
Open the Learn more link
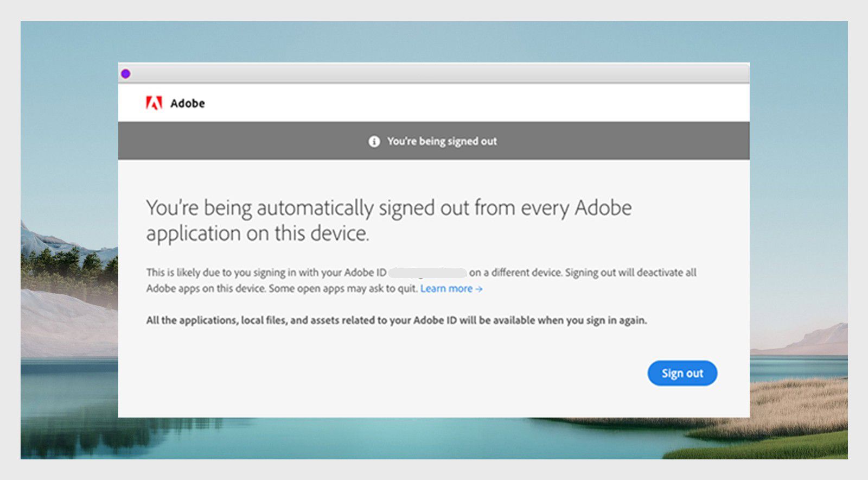tap(446, 289)
